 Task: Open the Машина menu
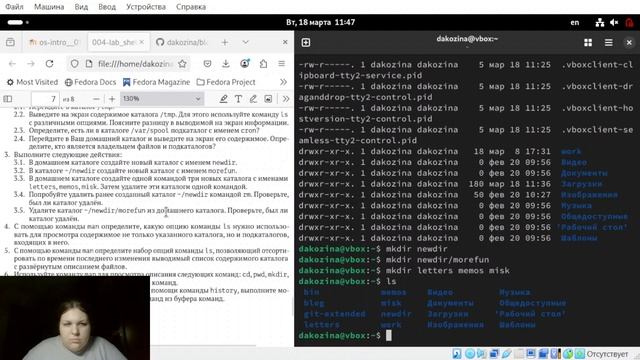coord(49,7)
